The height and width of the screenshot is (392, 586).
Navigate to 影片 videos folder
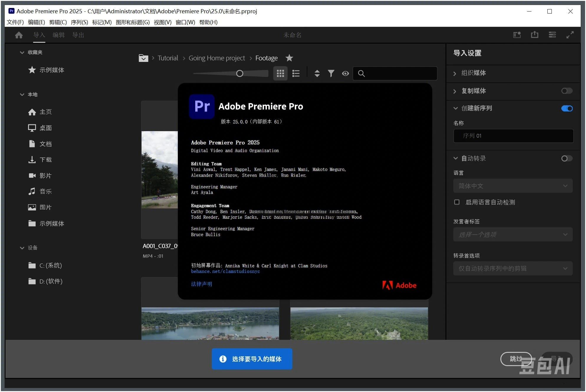40,176
